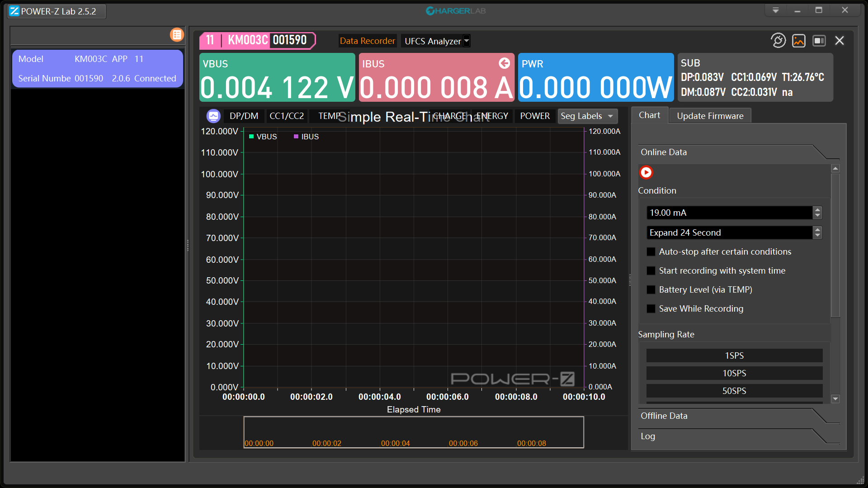This screenshot has width=868, height=488.
Task: Click the Online Data vertical scrollbar
Action: tap(835, 246)
